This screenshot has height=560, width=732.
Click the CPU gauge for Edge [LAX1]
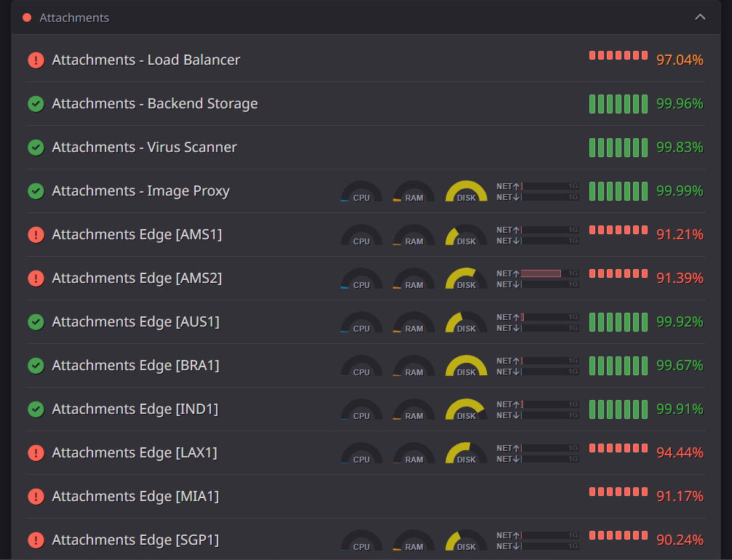(361, 455)
